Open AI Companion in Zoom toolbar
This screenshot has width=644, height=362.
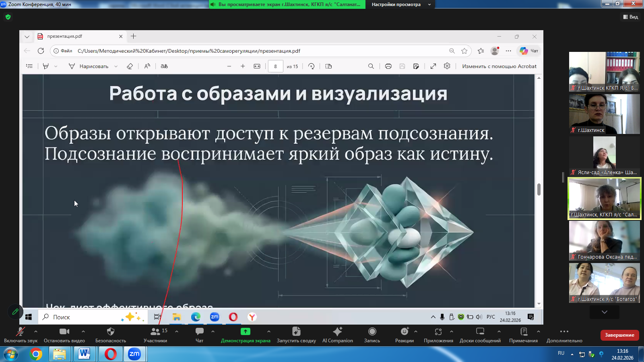[337, 332]
